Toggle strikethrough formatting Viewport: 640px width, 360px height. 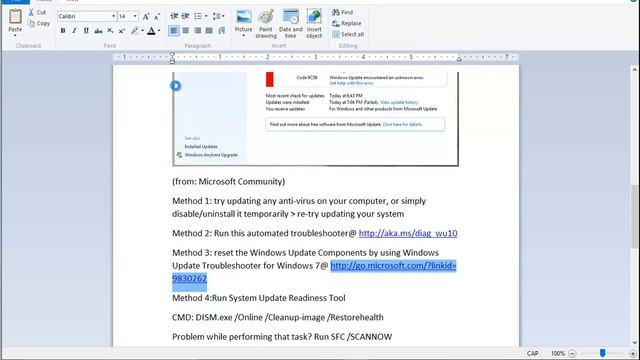tap(98, 31)
